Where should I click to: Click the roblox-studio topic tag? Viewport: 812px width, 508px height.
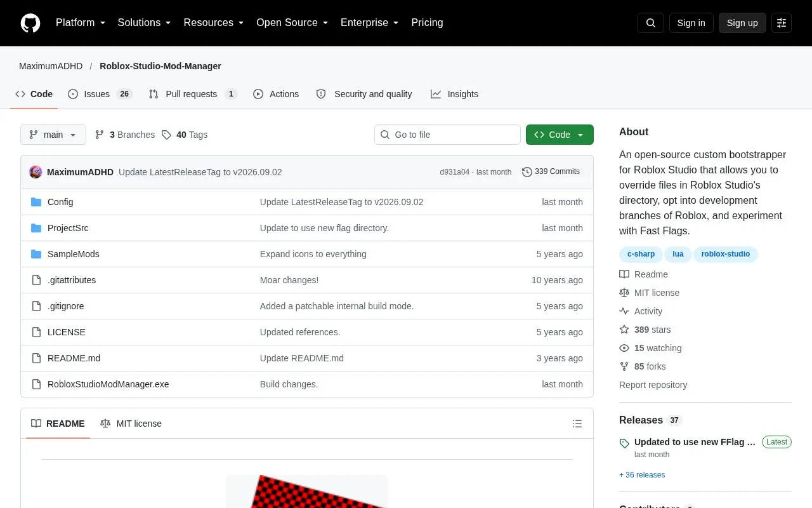click(x=726, y=254)
